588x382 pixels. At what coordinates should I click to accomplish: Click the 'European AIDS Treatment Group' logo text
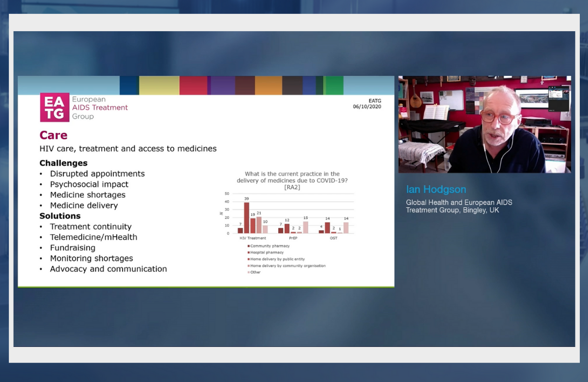(x=99, y=108)
